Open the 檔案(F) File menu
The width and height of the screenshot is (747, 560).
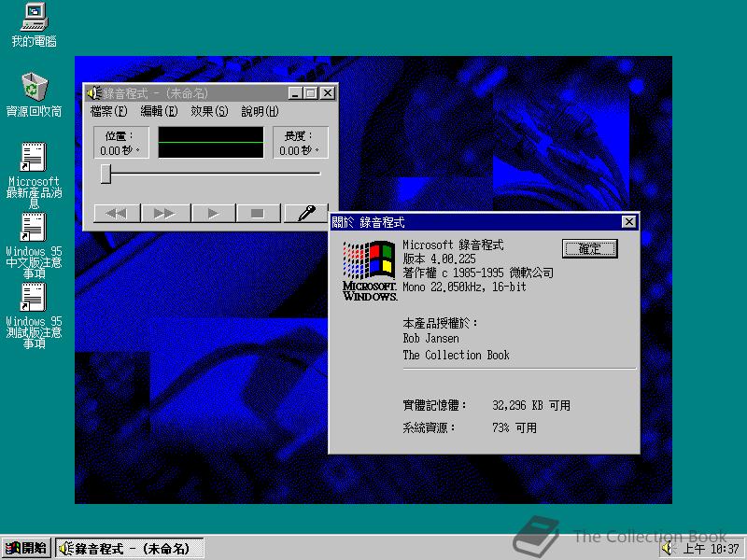tap(109, 111)
